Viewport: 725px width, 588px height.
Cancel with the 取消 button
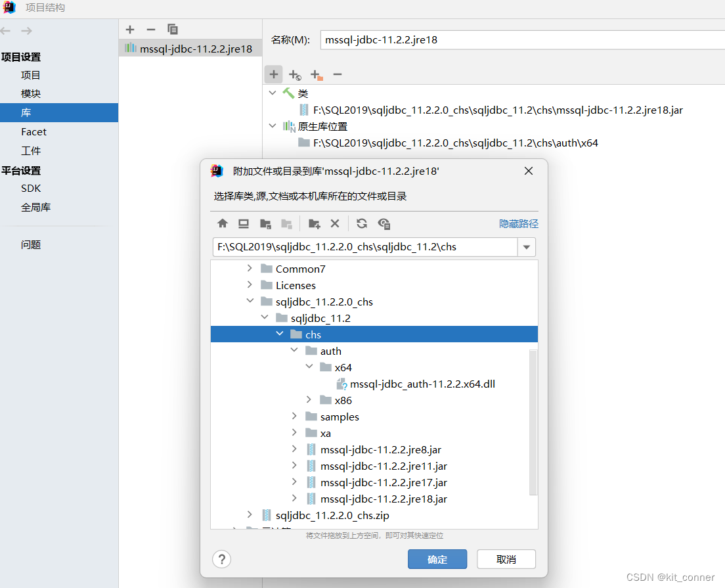click(506, 559)
